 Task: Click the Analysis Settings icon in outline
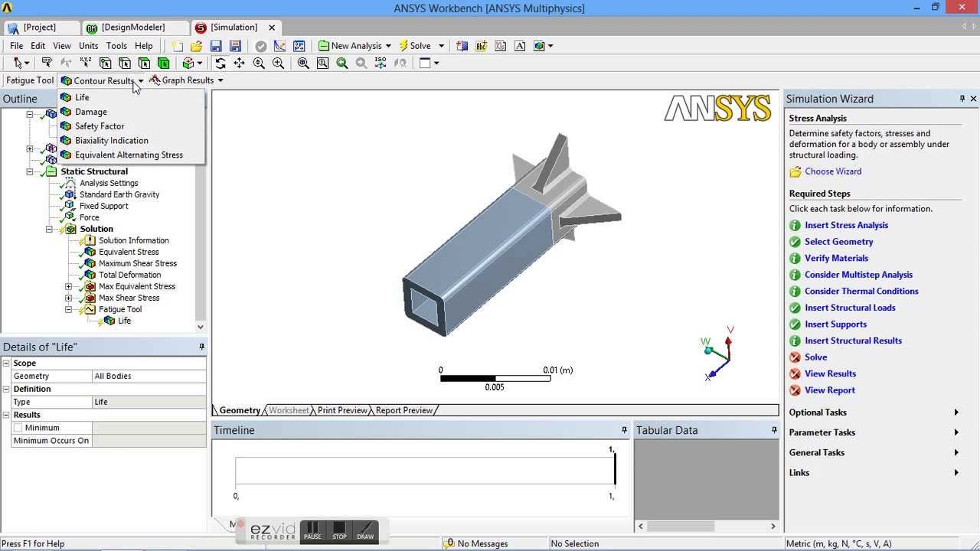(x=70, y=183)
